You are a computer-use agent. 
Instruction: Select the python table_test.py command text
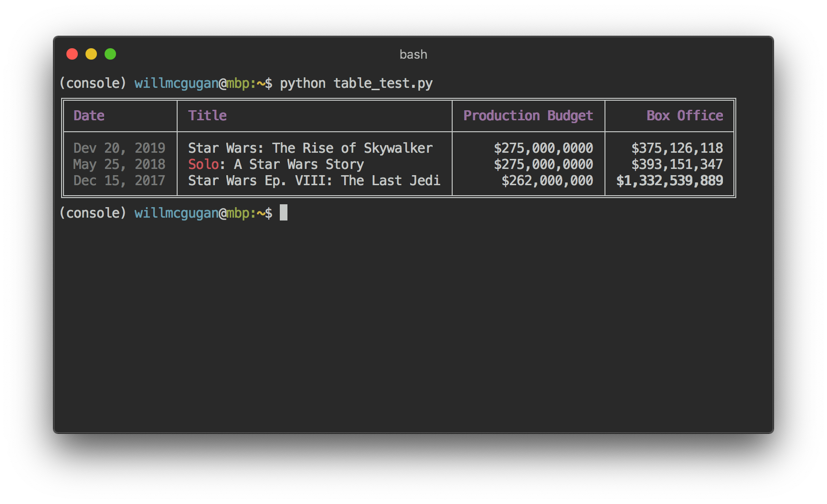pos(357,83)
